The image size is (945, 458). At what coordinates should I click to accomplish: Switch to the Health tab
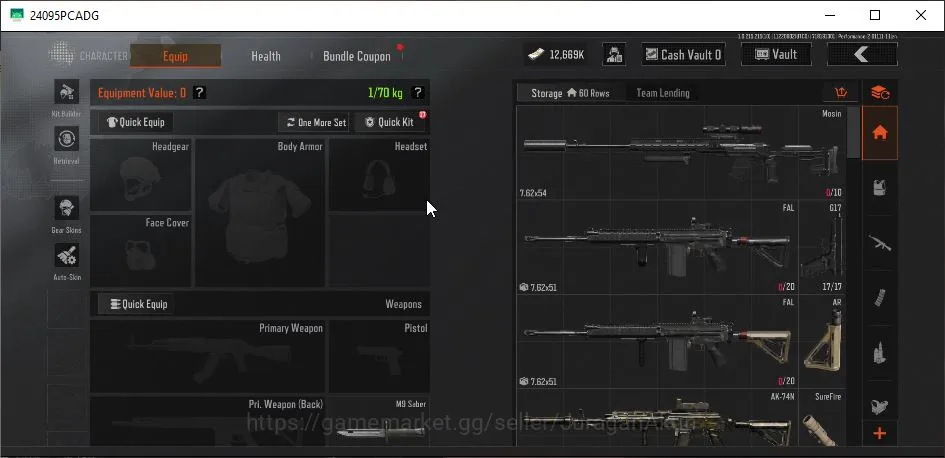[266, 56]
